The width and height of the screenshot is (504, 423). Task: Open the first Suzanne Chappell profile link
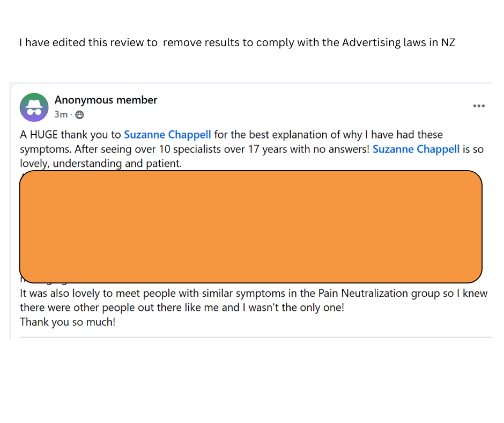(x=167, y=134)
